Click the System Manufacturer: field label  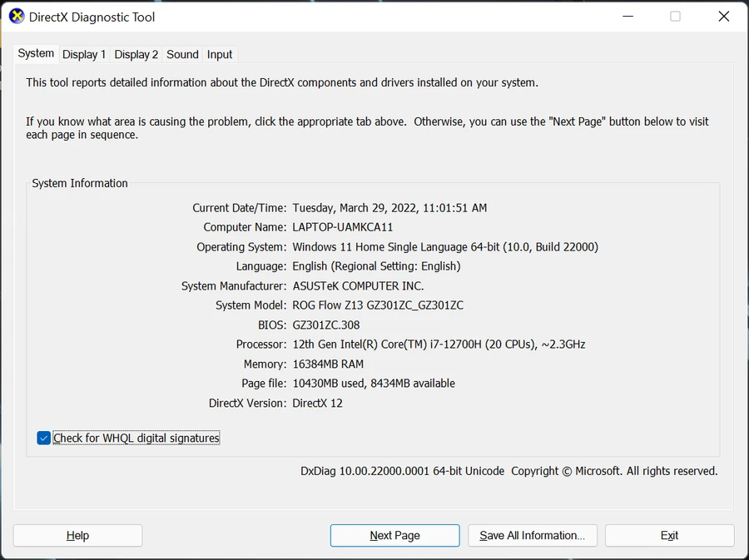pos(234,286)
